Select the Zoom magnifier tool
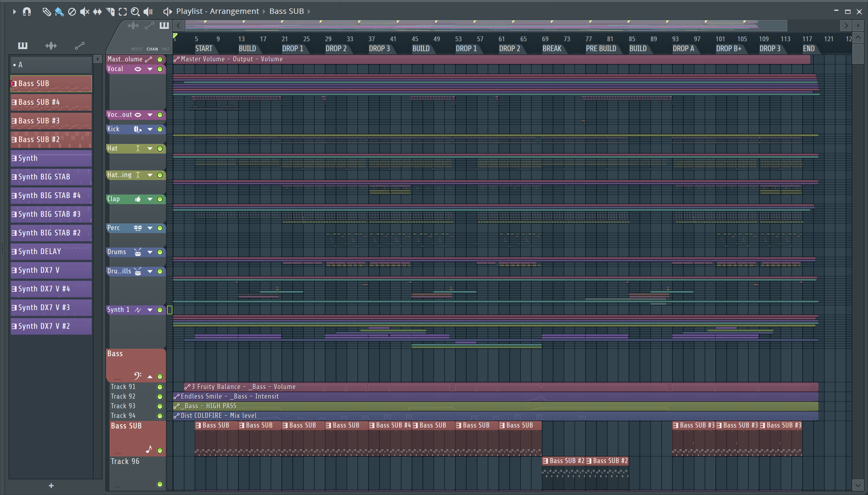Image resolution: width=868 pixels, height=495 pixels. tap(135, 11)
